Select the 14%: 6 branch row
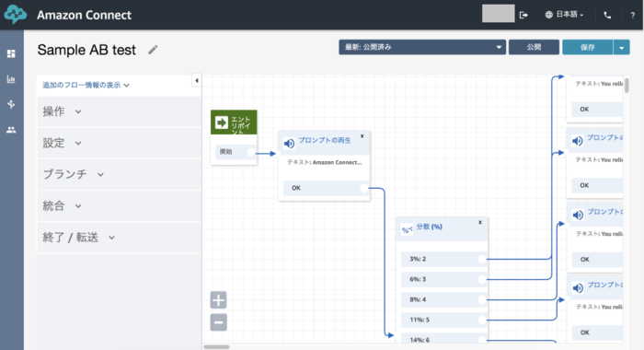Viewport: 644px width, 350px height. 444,339
